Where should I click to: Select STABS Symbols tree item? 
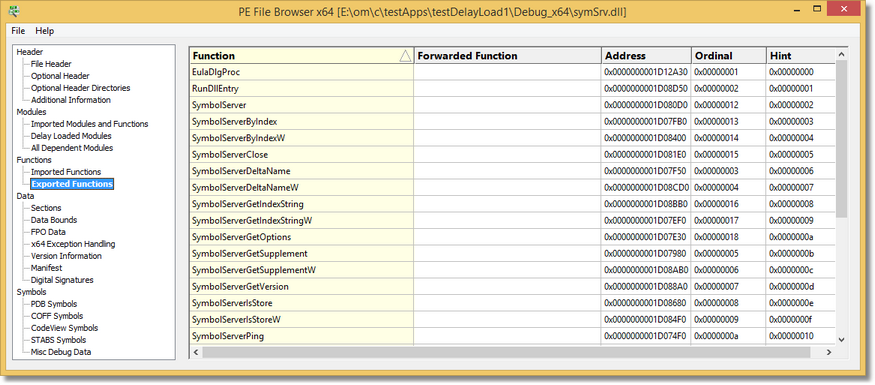(x=58, y=340)
